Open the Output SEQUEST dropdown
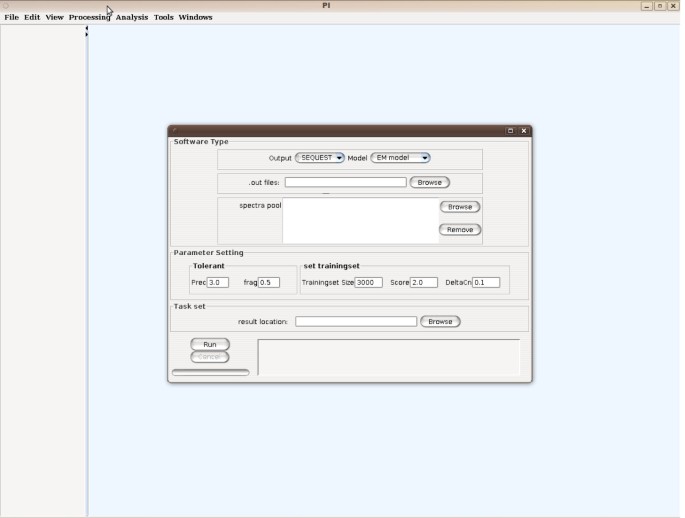 (319, 158)
